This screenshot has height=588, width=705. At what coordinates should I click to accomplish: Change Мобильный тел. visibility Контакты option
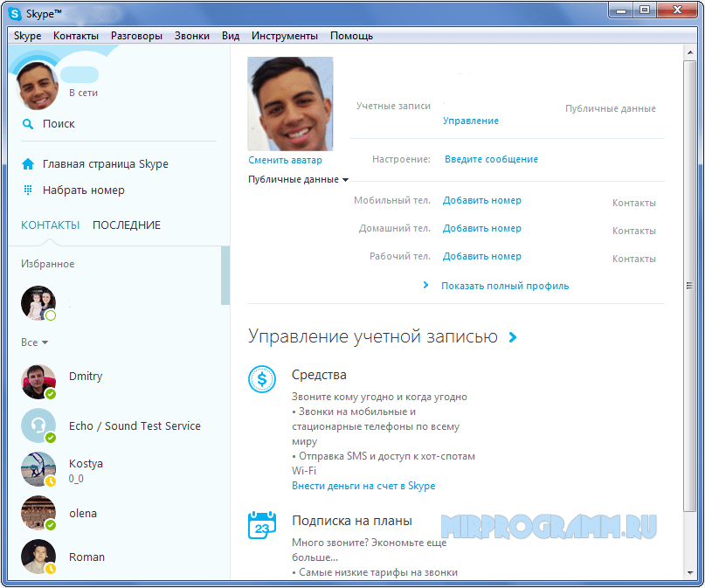[x=634, y=204]
